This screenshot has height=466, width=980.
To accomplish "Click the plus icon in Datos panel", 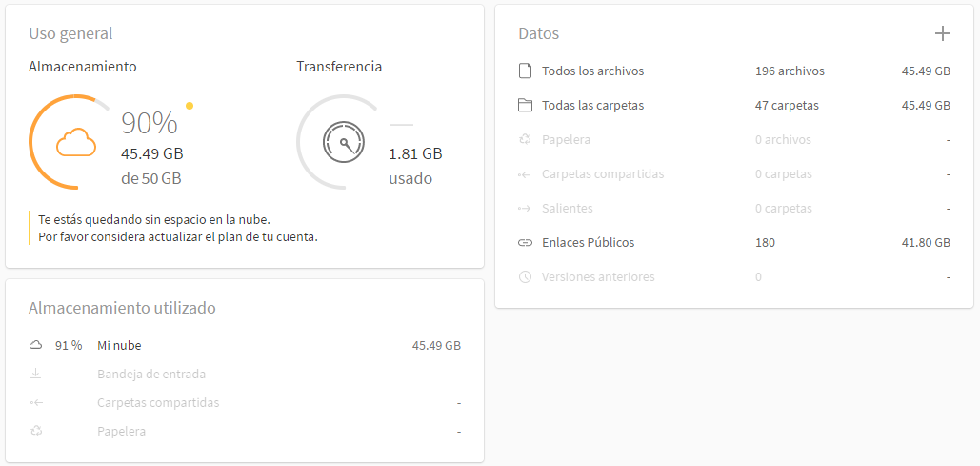I will coord(942,33).
